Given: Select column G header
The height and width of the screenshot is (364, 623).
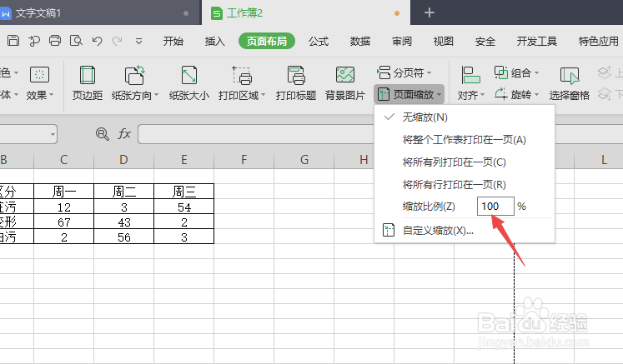Looking at the screenshot, I should pos(304,160).
